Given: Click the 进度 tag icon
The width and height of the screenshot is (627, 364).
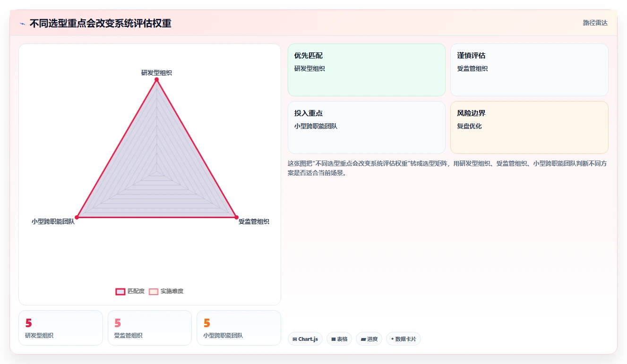Looking at the screenshot, I should [363, 339].
